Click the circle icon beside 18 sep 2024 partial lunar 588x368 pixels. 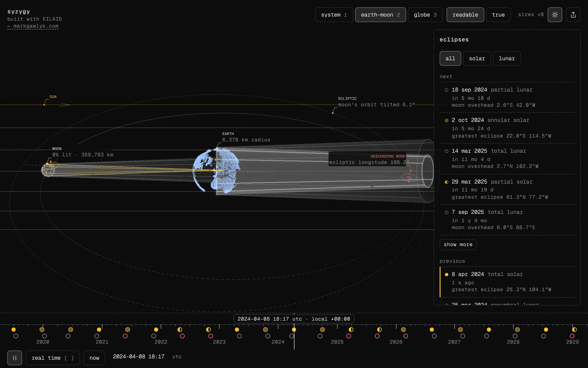pos(447,90)
